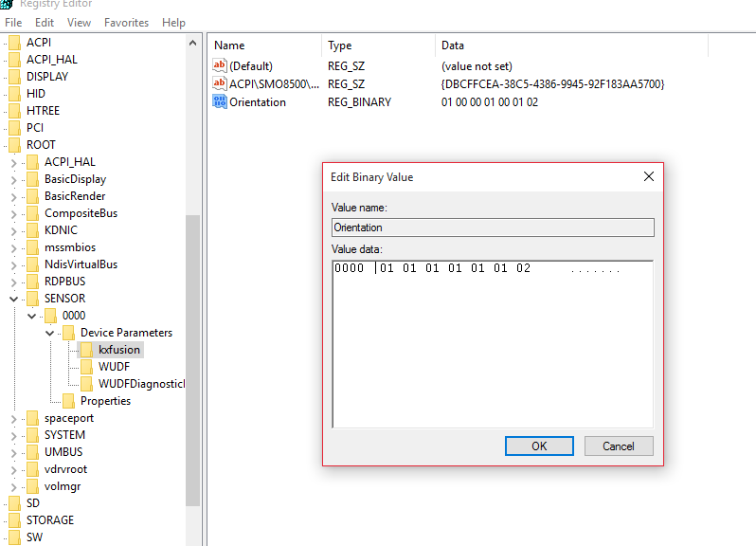Click into the Value data hex editor
The height and width of the screenshot is (546, 756).
493,344
